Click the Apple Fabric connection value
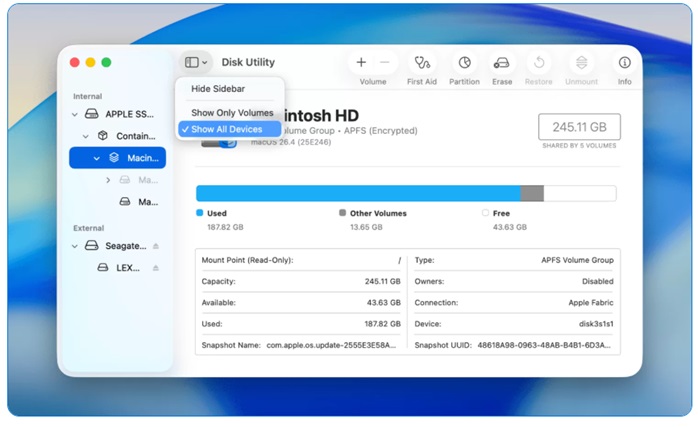 pos(591,303)
